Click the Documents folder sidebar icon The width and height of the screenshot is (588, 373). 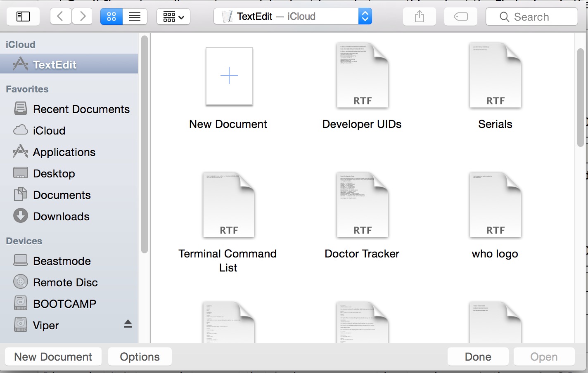pyautogui.click(x=21, y=194)
